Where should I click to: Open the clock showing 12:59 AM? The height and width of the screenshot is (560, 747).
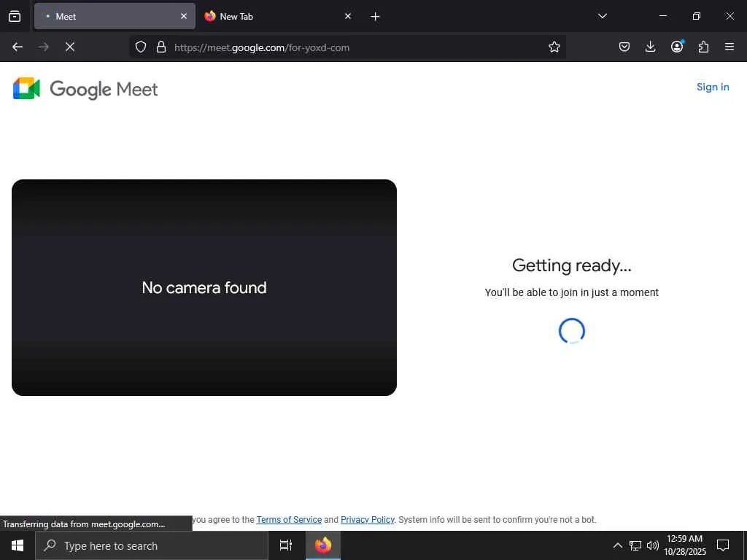(x=684, y=545)
